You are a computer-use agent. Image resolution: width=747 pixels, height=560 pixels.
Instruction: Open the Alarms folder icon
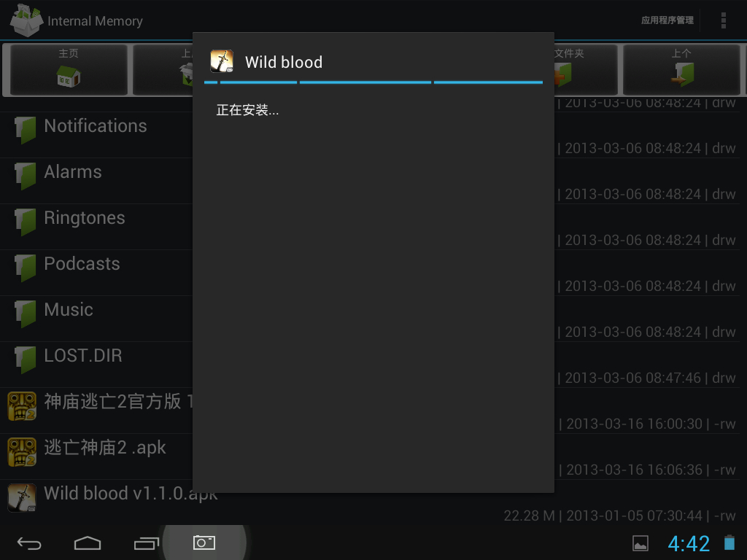26,176
